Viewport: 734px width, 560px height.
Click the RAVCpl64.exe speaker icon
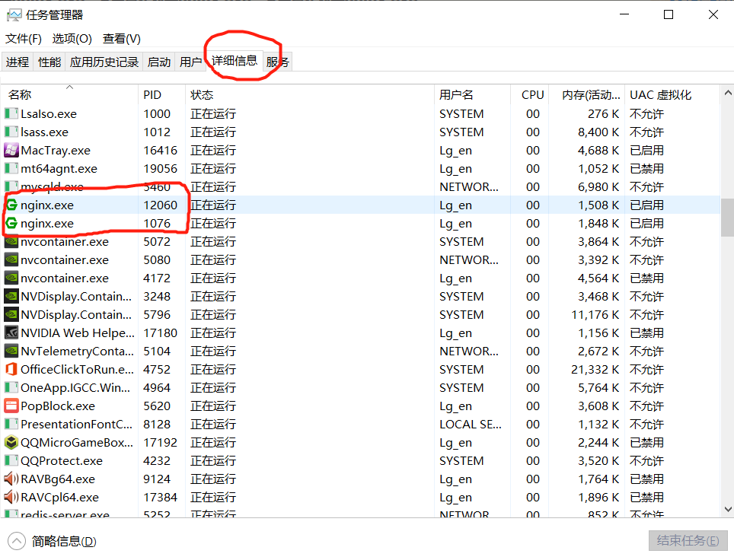11,497
